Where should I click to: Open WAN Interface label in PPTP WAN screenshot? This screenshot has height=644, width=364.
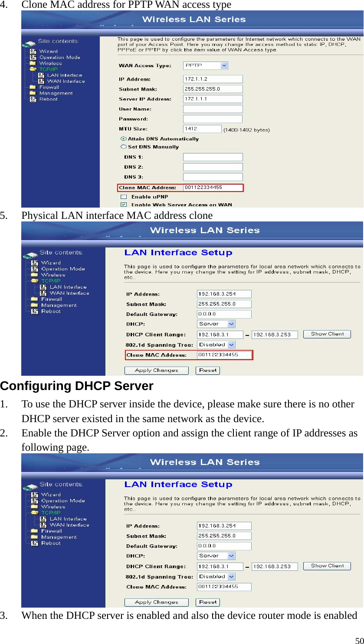pos(66,81)
